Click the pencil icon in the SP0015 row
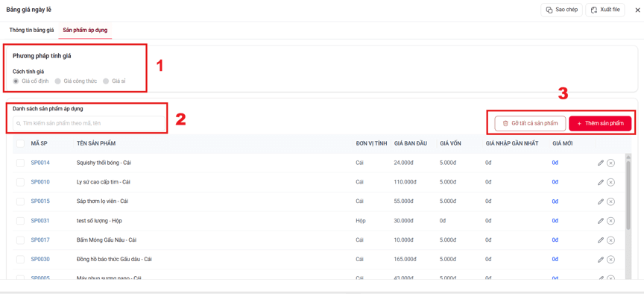Viewport: 644px width, 294px height. 601,201
